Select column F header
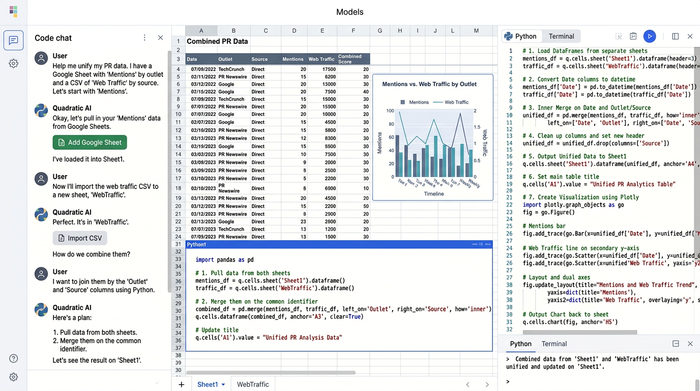Viewport: 700px width, 391px height. coord(353,31)
